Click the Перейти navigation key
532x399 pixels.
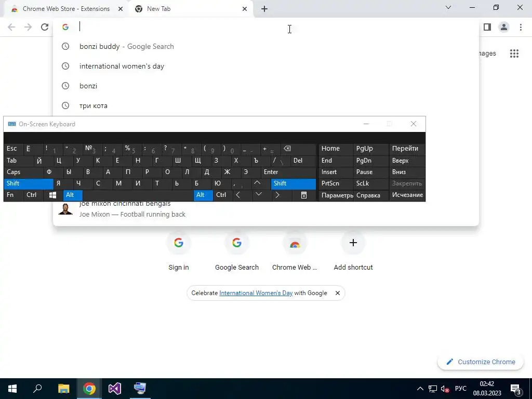[407, 149]
